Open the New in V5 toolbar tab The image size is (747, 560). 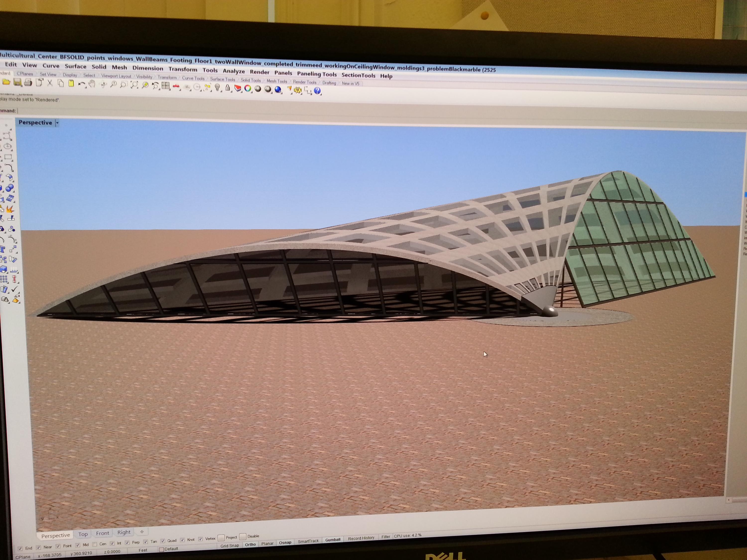click(351, 83)
